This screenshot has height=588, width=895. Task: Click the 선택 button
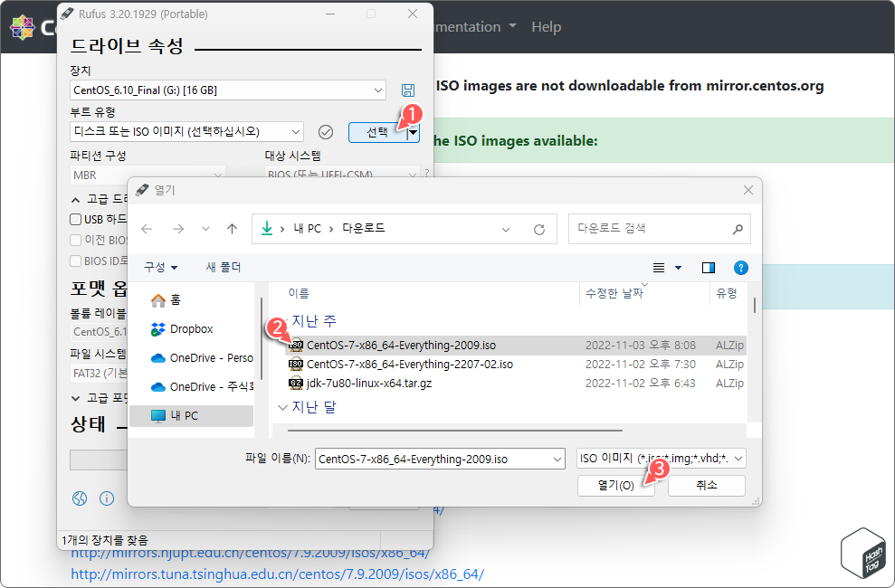(377, 132)
